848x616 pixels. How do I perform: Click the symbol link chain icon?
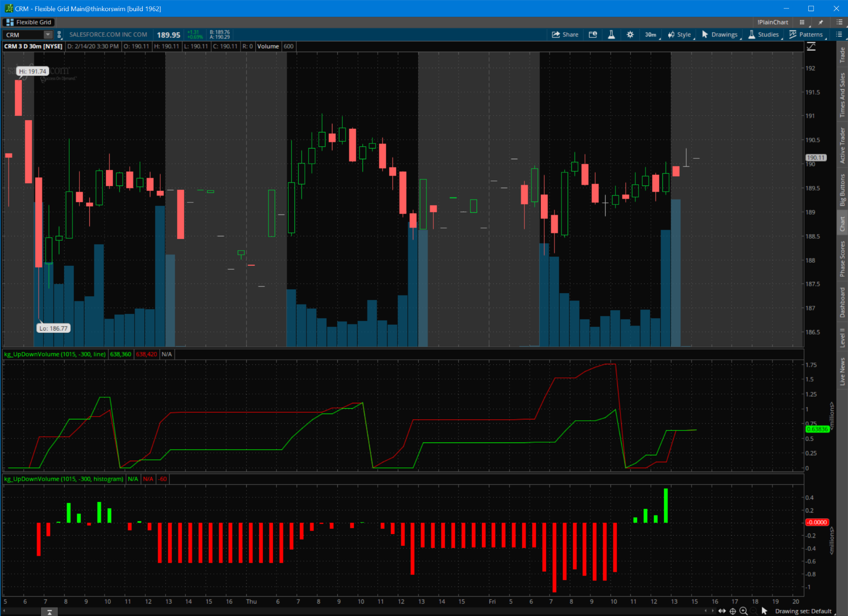[59, 35]
